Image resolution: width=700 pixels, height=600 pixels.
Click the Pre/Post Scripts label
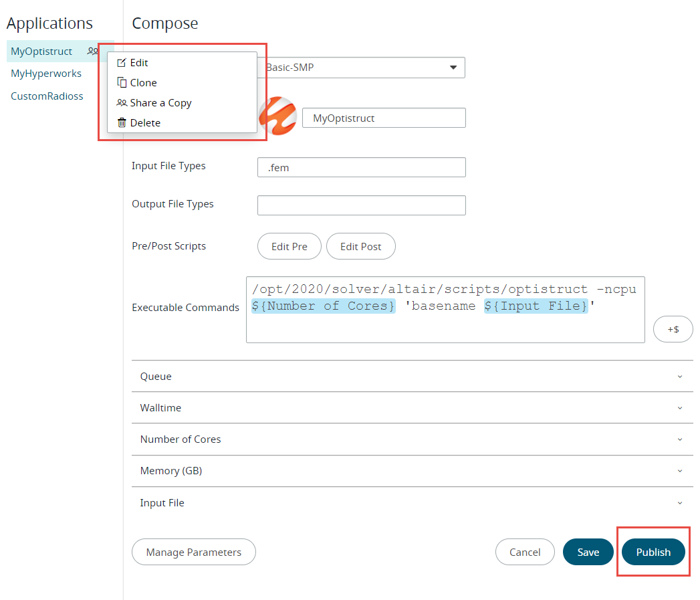[168, 246]
